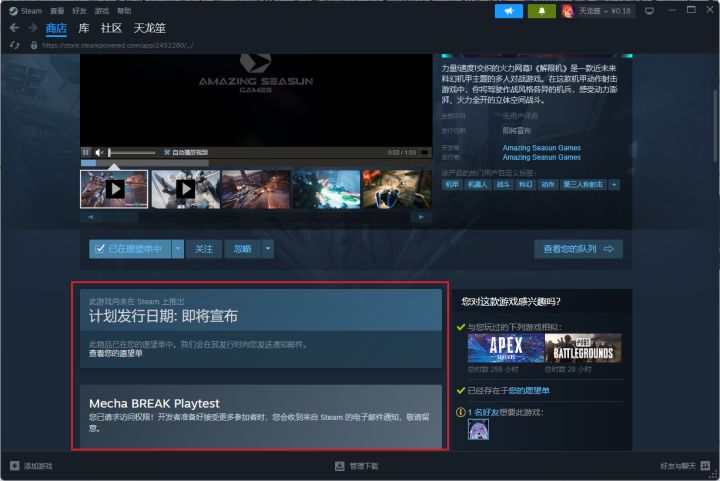Expand the 忽略 dropdown arrow
Image resolution: width=720 pixels, height=481 pixels.
point(268,249)
